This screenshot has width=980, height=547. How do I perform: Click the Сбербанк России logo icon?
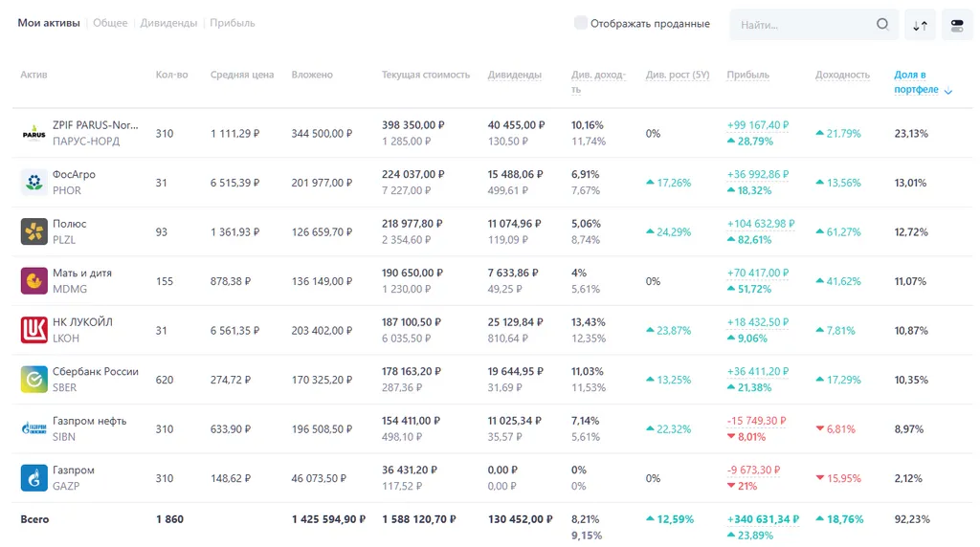(33, 380)
